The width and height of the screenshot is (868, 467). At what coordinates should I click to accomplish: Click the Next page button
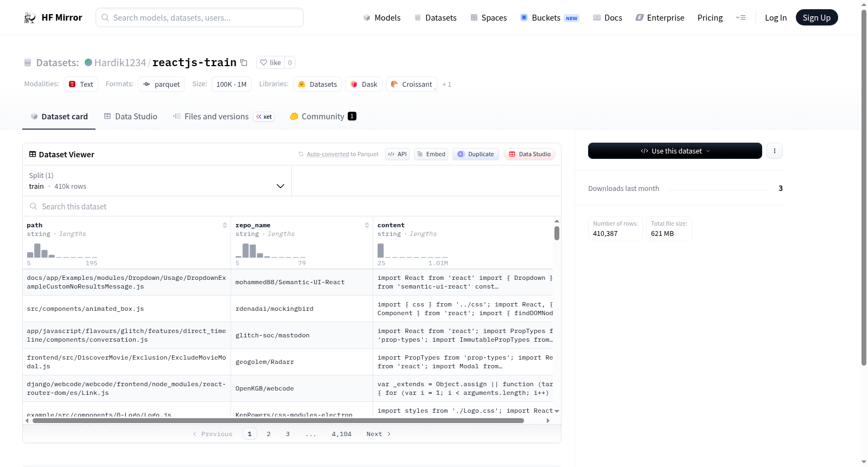click(379, 434)
